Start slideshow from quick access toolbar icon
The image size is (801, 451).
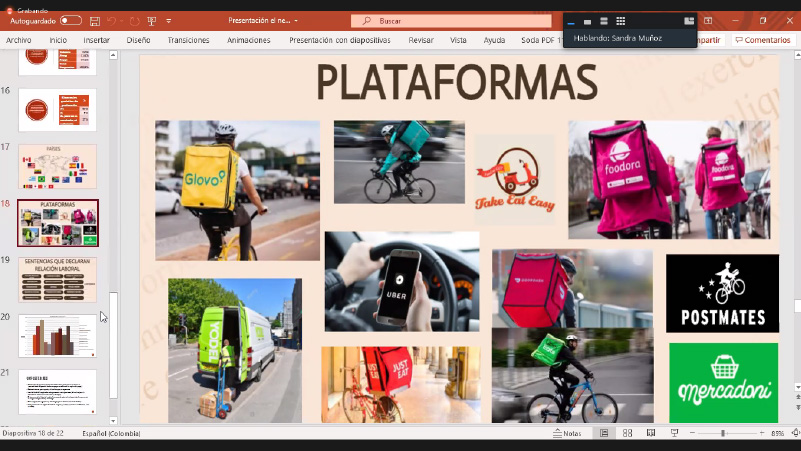pos(152,21)
